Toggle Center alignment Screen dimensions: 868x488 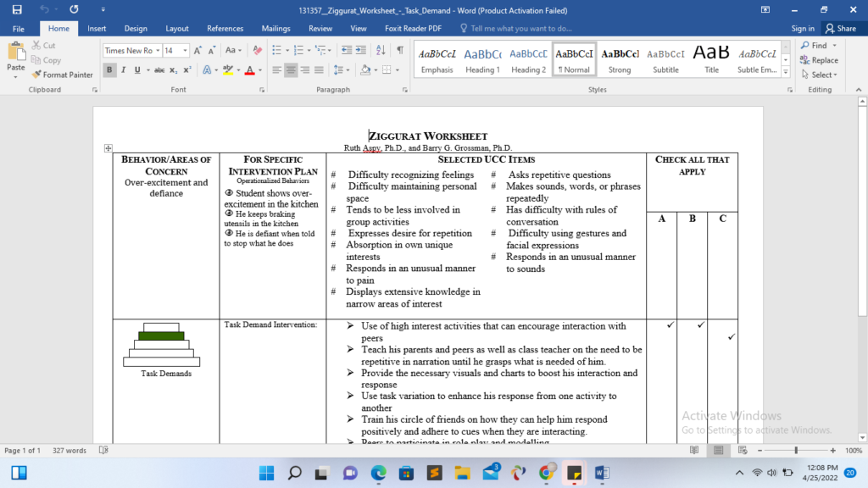coord(291,70)
